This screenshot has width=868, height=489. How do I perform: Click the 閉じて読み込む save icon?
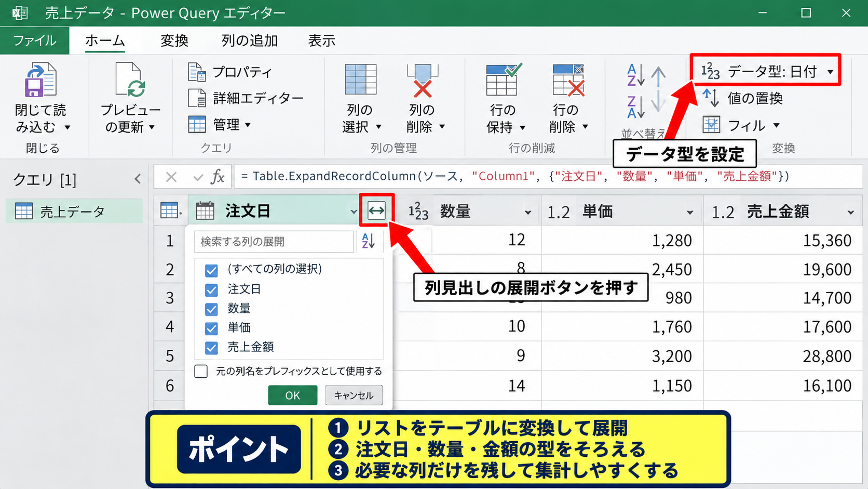click(x=40, y=80)
